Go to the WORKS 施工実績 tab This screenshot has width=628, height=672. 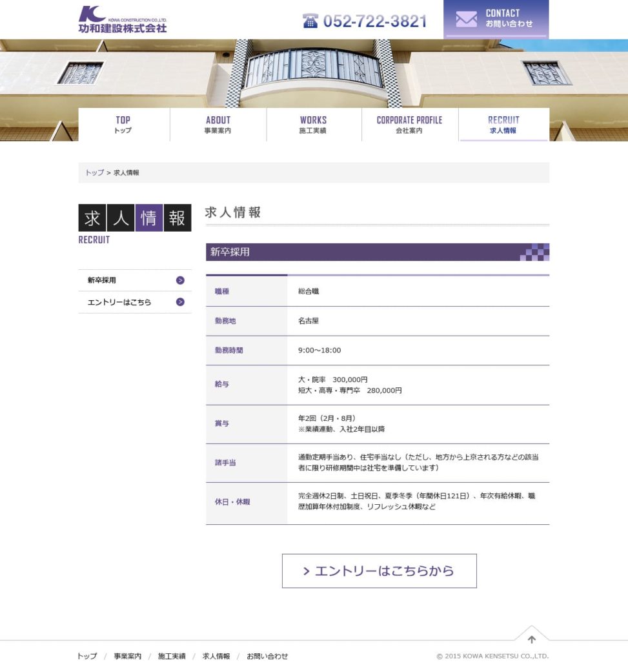[x=313, y=125]
